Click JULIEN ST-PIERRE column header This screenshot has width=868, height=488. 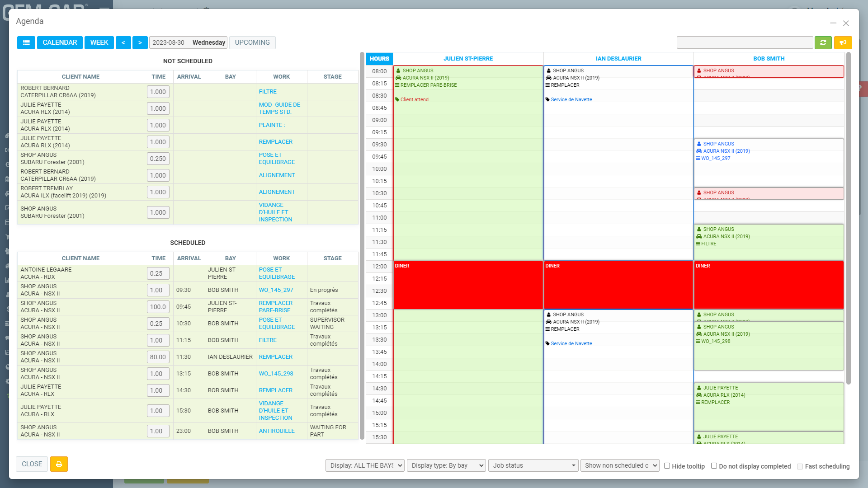468,59
